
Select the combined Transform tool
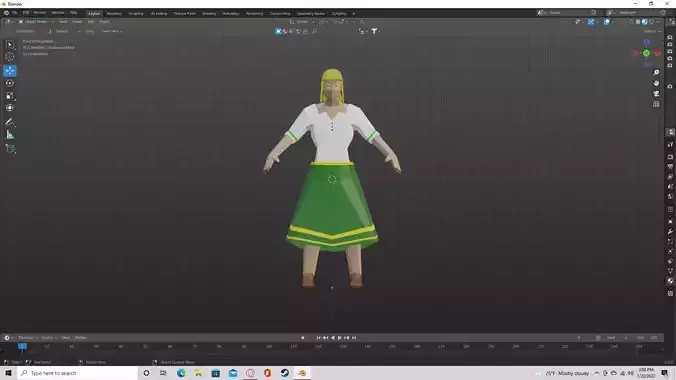point(10,108)
